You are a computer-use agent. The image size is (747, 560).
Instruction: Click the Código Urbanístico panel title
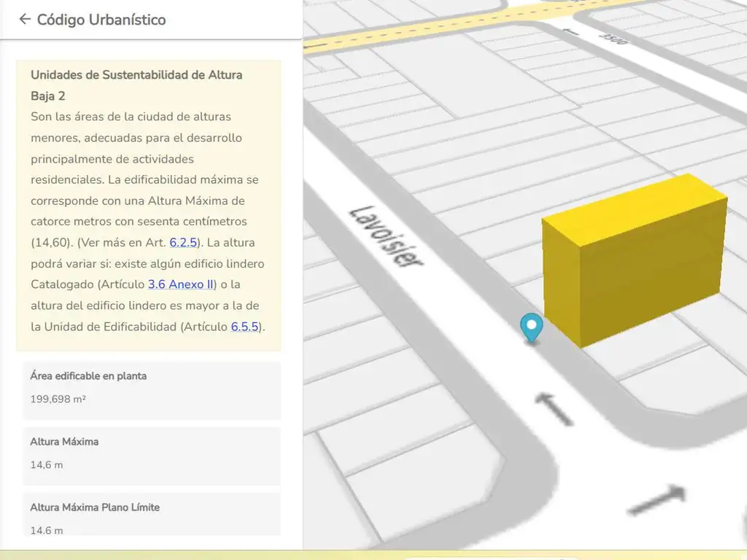coord(101,20)
